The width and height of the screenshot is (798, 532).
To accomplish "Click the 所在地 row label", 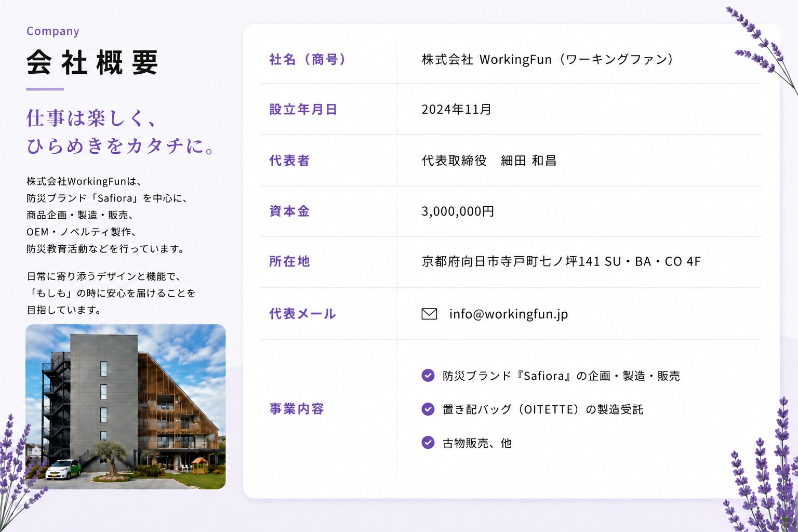I will click(x=289, y=261).
